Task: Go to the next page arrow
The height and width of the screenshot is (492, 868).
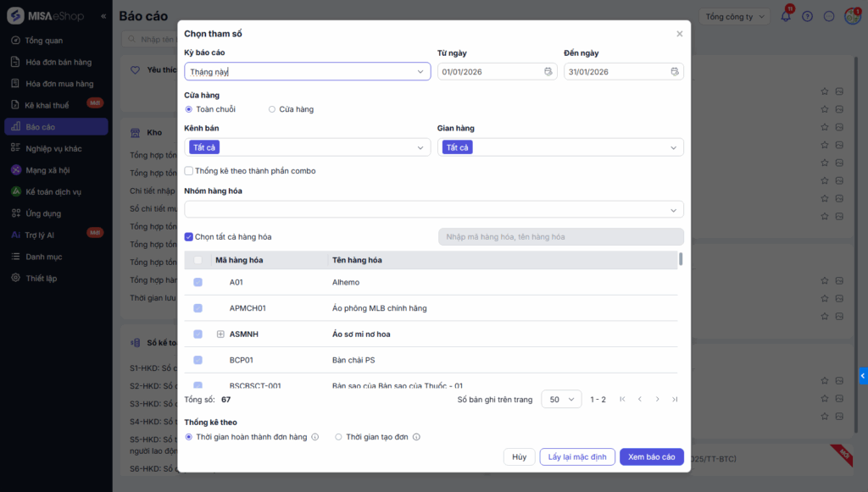Action: (657, 399)
